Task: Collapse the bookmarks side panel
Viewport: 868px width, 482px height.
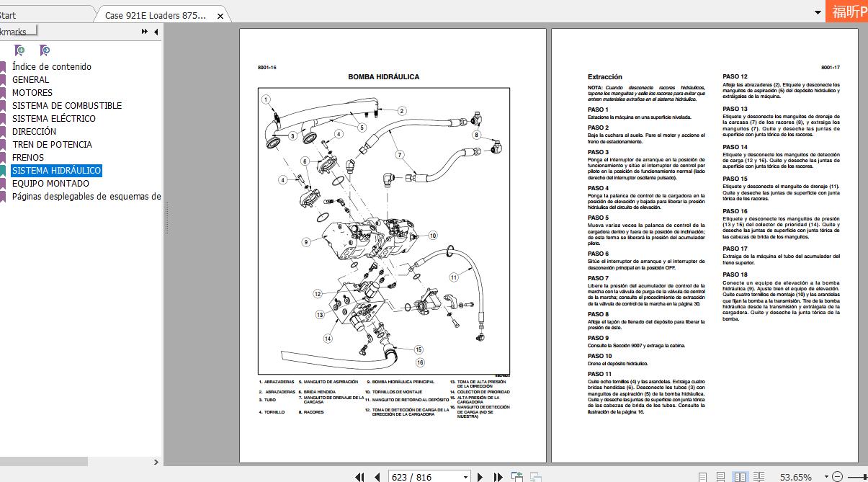Action: [x=156, y=32]
